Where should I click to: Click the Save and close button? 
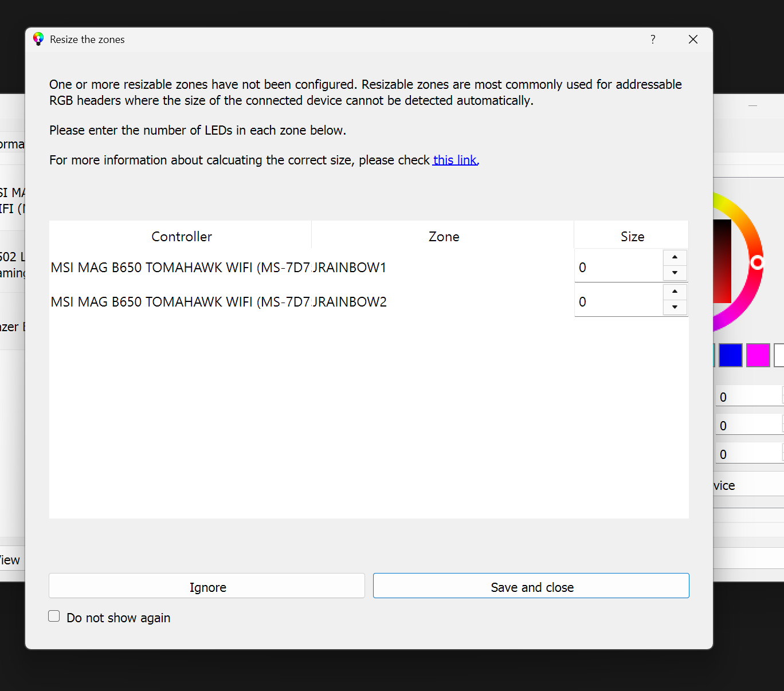pos(531,586)
